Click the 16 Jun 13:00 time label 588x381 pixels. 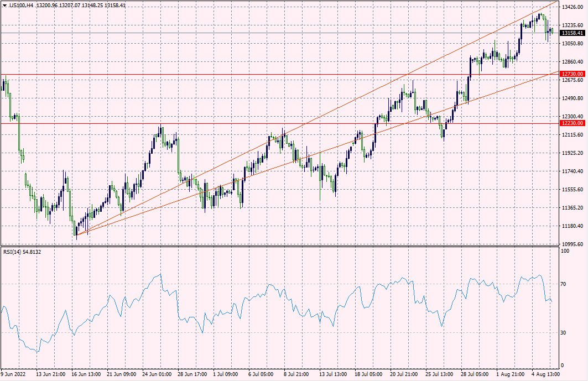click(86, 374)
